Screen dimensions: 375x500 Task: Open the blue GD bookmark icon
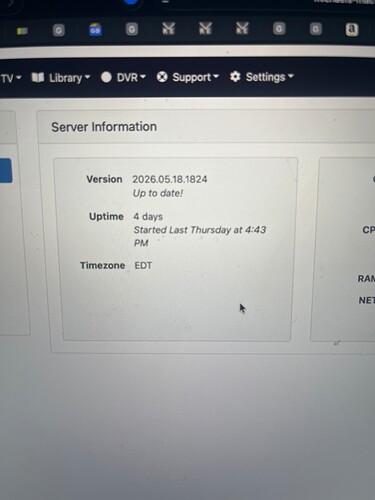[x=95, y=30]
